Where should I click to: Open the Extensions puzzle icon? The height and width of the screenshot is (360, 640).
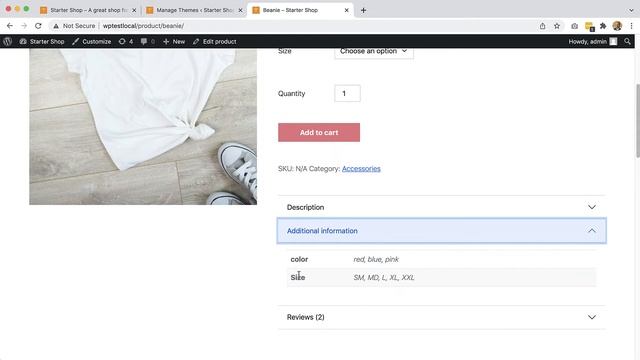click(x=603, y=26)
